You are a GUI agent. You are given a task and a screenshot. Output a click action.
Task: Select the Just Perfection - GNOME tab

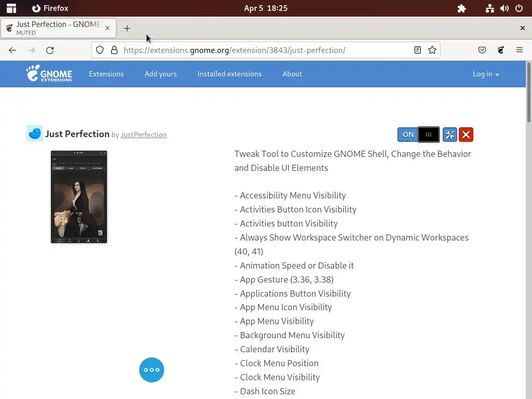(x=58, y=28)
